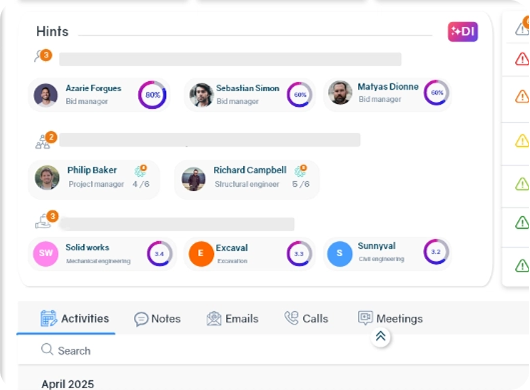The height and width of the screenshot is (390, 530).
Task: Click Sunnyval 3.2 rating ring
Action: click(436, 252)
